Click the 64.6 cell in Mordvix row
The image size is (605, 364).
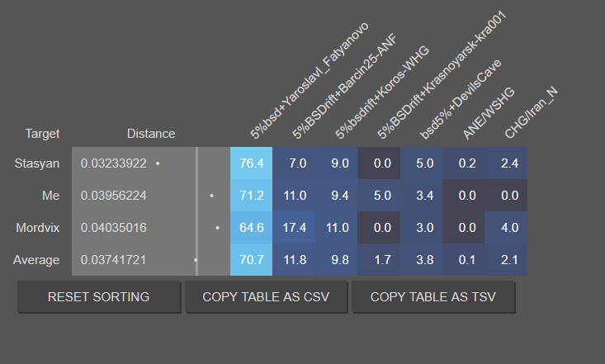point(251,227)
